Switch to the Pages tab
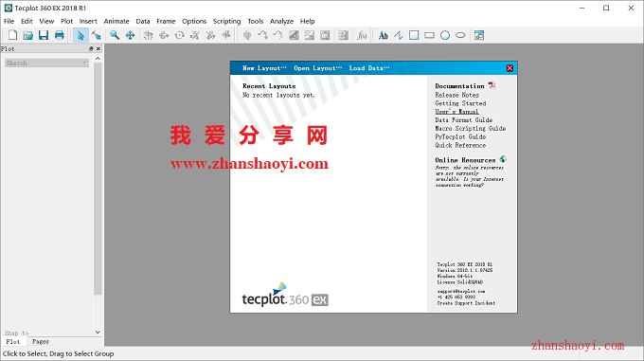The width and height of the screenshot is (644, 361). pyautogui.click(x=40, y=342)
